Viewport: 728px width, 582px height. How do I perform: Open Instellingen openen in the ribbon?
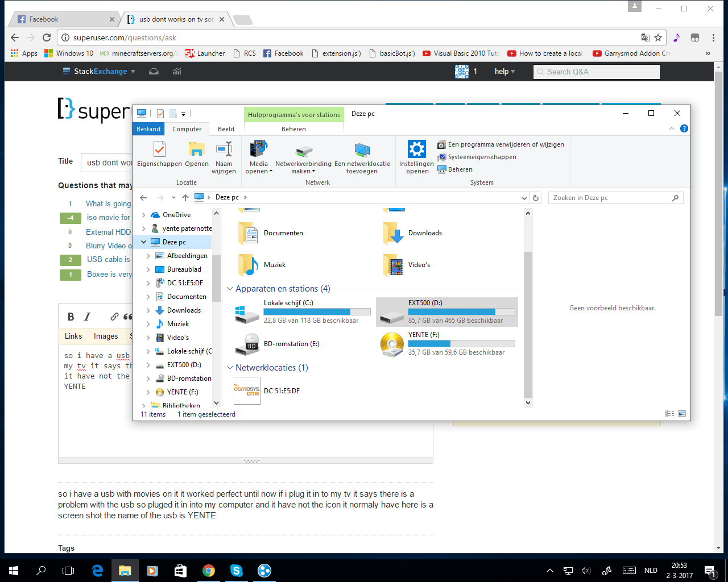[416, 157]
